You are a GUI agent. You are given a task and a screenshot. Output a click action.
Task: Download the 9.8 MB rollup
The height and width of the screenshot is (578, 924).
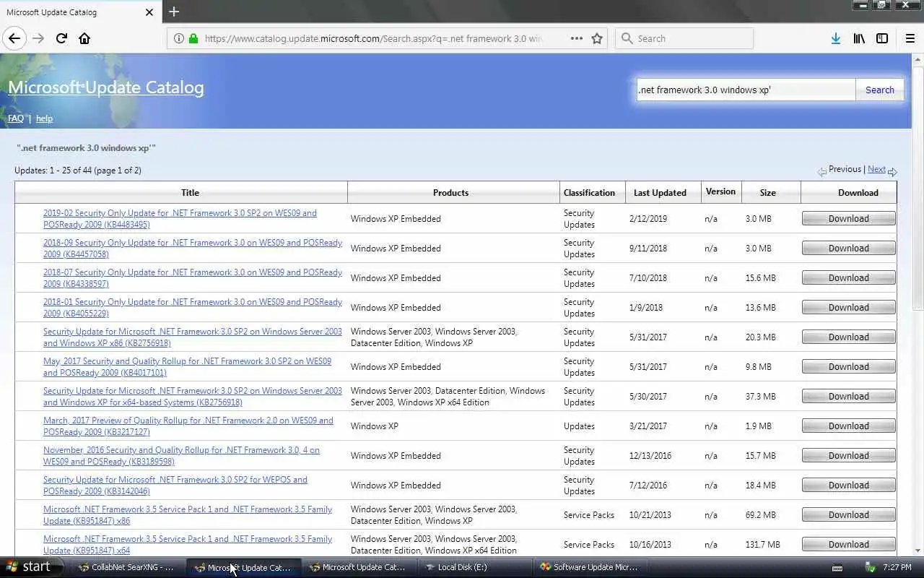[x=848, y=366]
